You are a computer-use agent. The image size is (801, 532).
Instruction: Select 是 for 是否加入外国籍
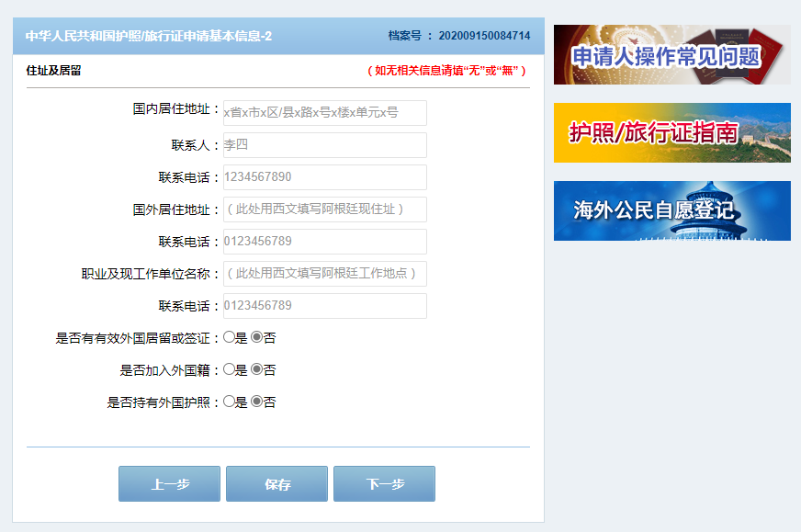click(228, 369)
